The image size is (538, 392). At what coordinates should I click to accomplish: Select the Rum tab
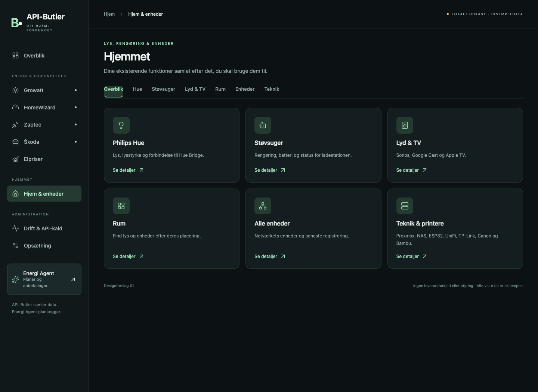220,89
